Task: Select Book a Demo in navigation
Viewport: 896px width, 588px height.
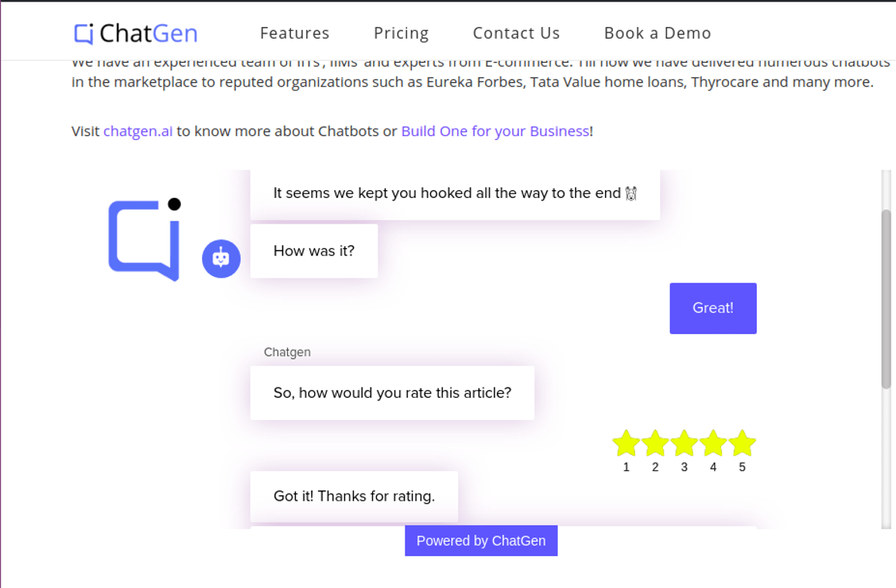Action: (658, 33)
